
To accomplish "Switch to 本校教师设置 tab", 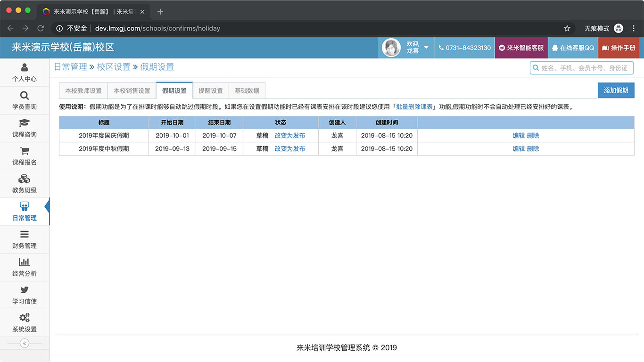I will [83, 90].
